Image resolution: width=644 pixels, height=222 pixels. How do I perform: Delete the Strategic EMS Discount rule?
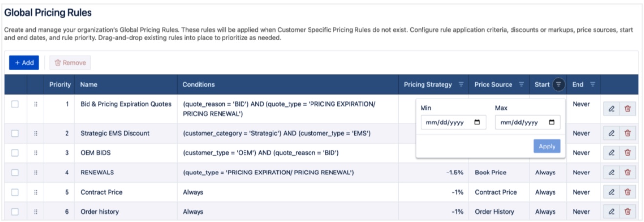(x=628, y=133)
